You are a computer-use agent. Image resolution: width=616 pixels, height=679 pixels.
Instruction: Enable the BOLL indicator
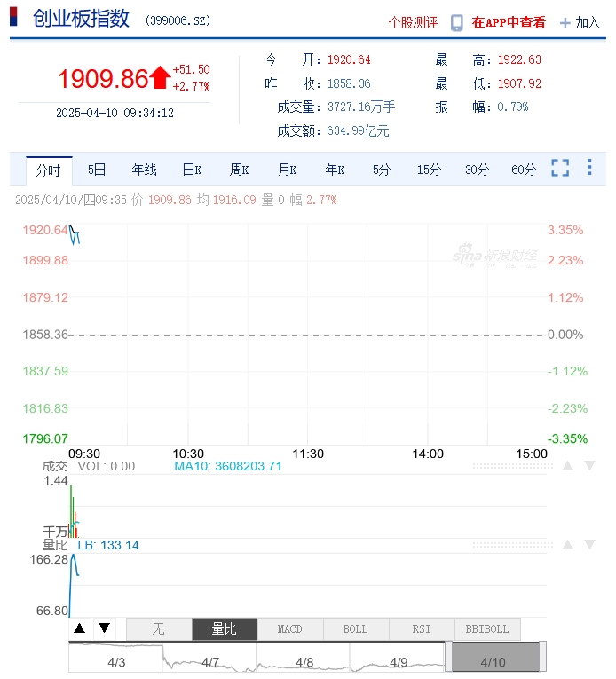click(355, 629)
